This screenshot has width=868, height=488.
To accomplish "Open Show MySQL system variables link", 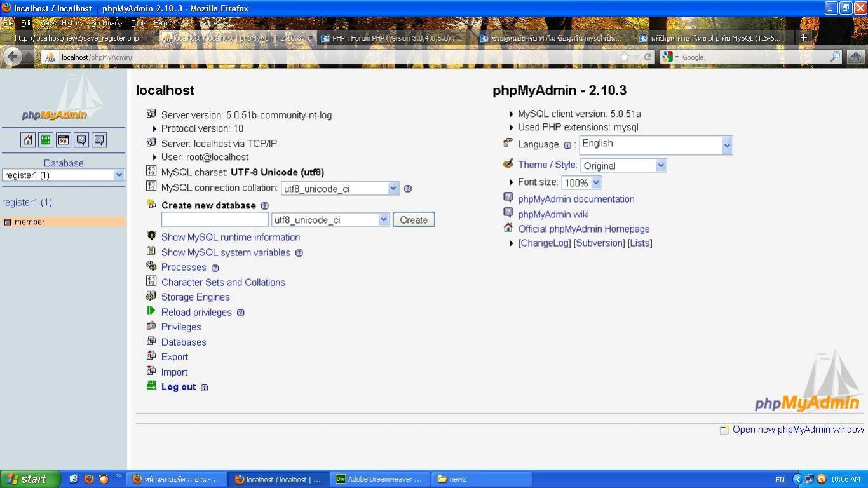I will [226, 252].
